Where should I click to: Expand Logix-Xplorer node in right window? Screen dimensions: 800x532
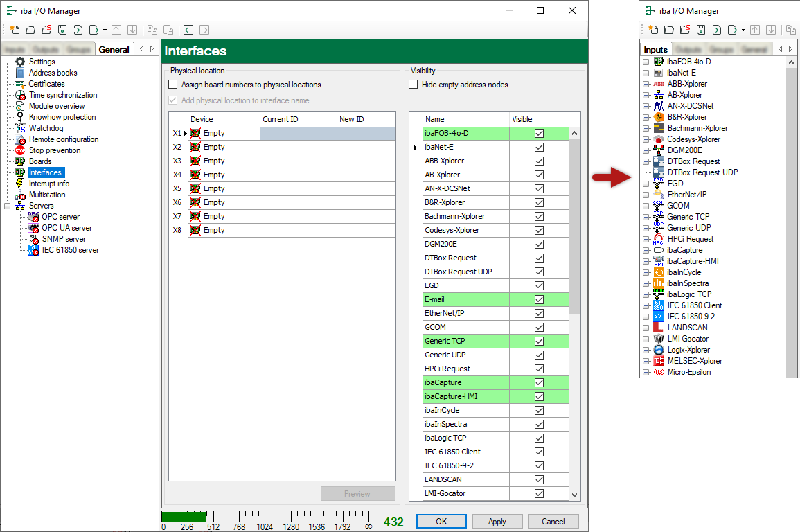pyautogui.click(x=646, y=350)
